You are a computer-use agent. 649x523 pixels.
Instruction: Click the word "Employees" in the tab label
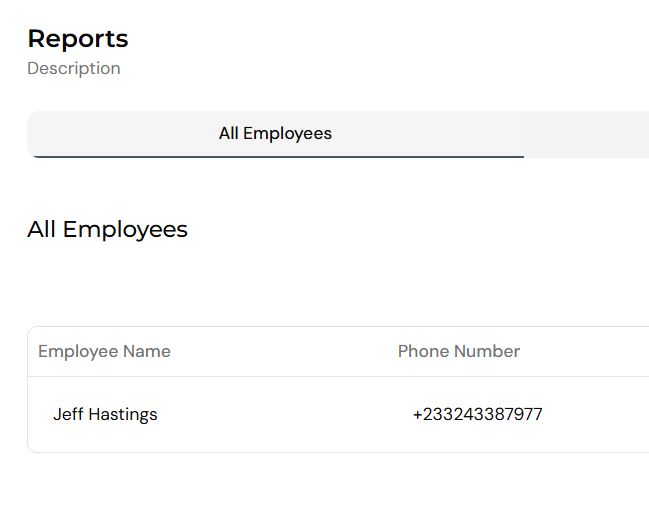(288, 133)
